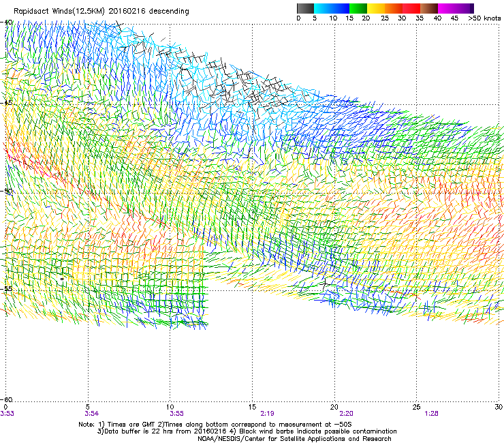Screen dimensions: 504x443
Task: Click the gray 0-5 knots legend segment
Action: coord(305,8)
